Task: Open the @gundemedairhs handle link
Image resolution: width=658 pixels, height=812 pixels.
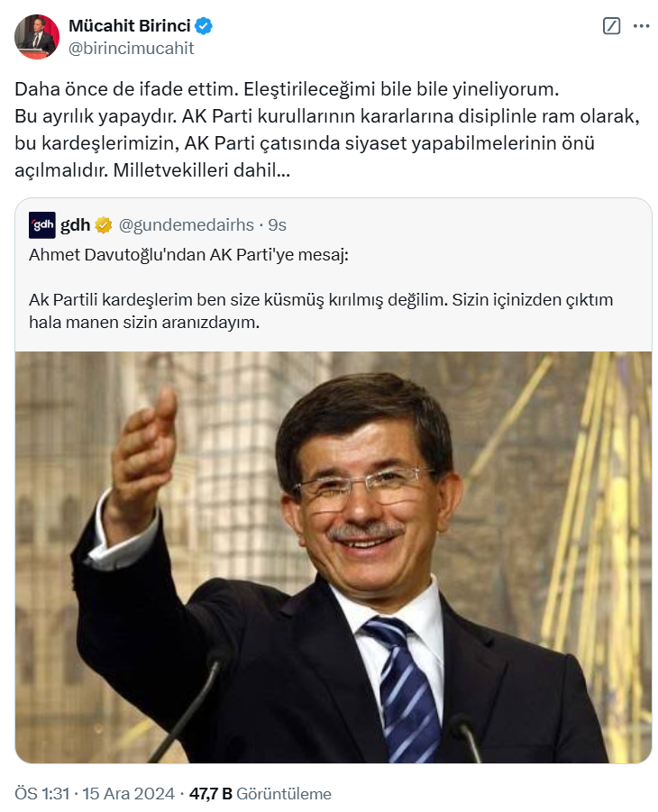Action: 186,224
